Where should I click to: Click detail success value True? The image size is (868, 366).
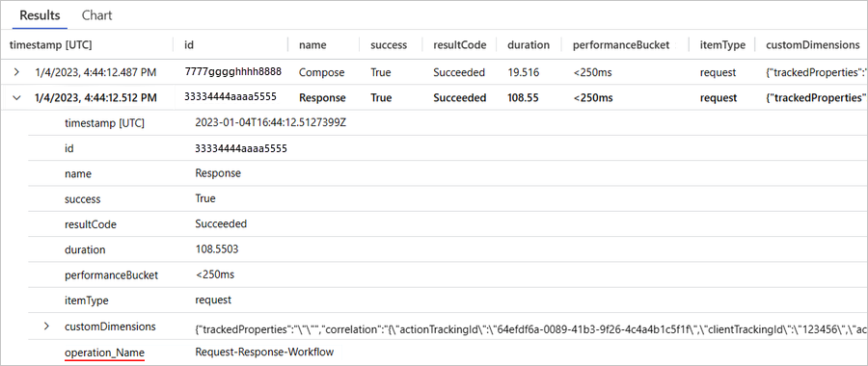[205, 198]
